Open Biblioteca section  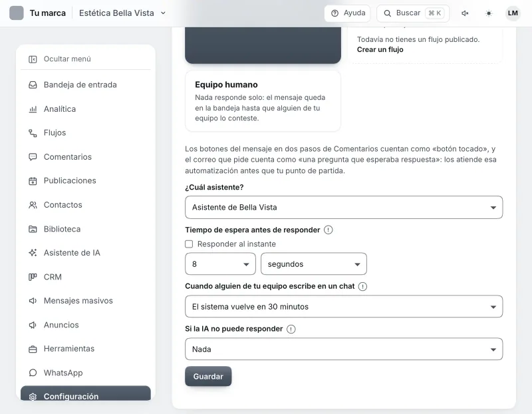86,229
